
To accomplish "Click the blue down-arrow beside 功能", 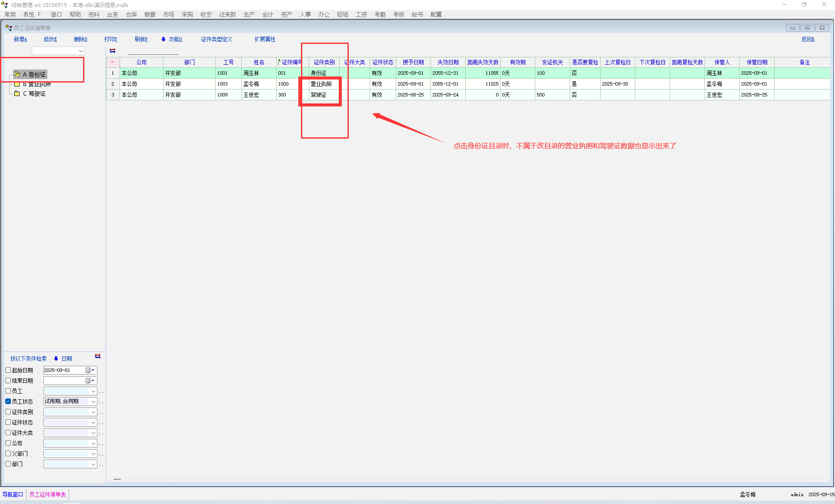I will click(x=164, y=39).
